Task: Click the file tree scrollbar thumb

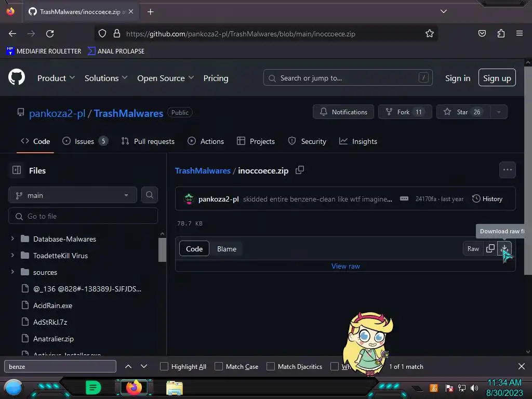Action: point(162,249)
